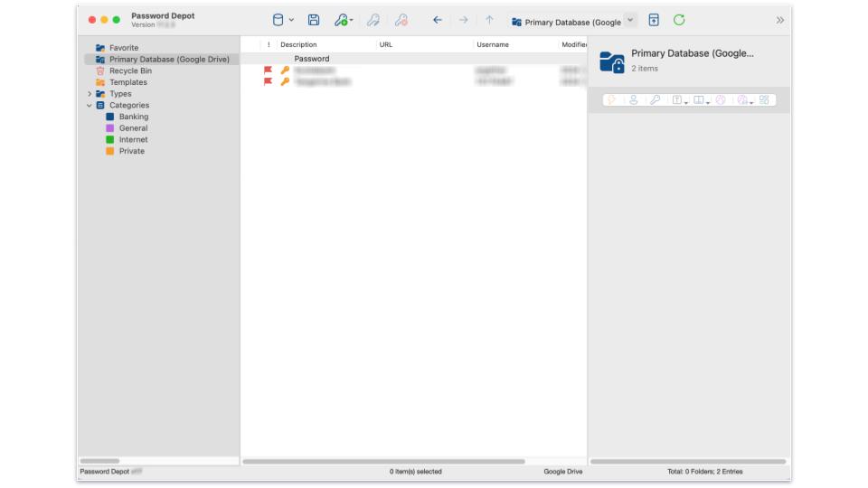This screenshot has height=488, width=868.
Task: Sort by Description column header
Action: pos(298,45)
